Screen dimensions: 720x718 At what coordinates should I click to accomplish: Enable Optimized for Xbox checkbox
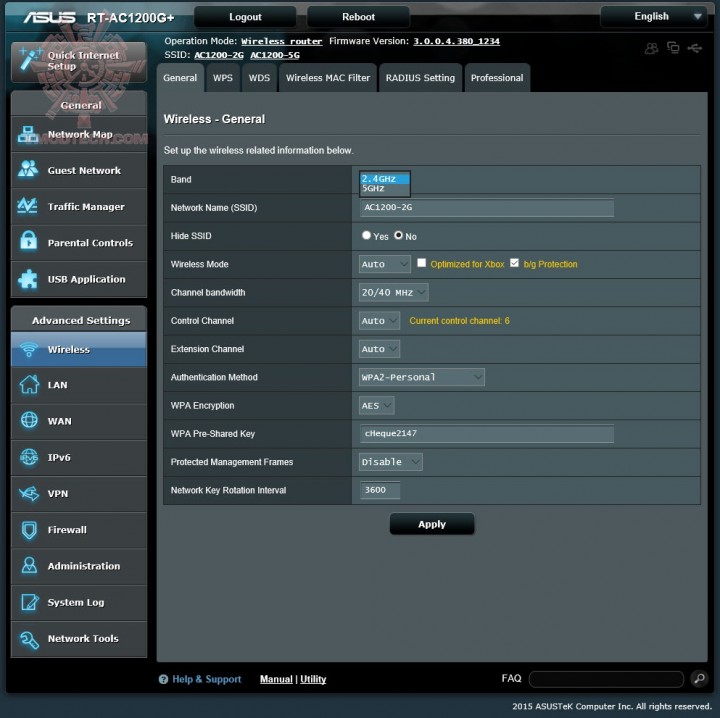421,263
